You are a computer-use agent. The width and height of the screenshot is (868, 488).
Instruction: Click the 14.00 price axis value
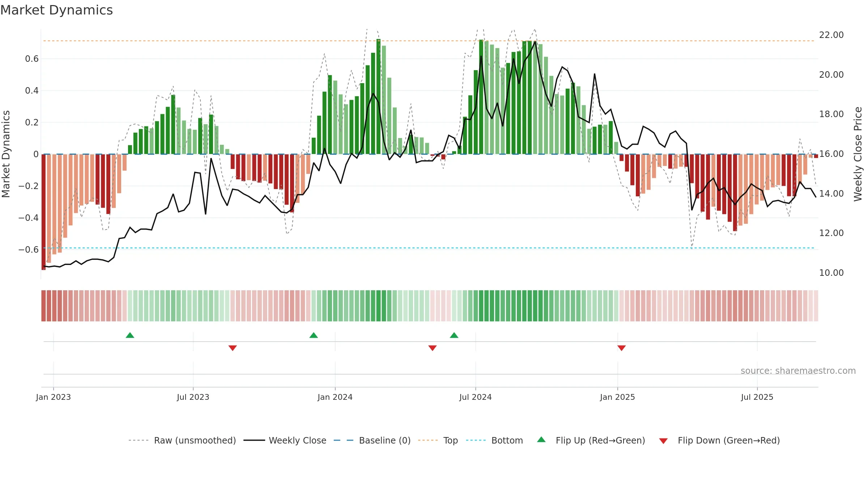(831, 194)
